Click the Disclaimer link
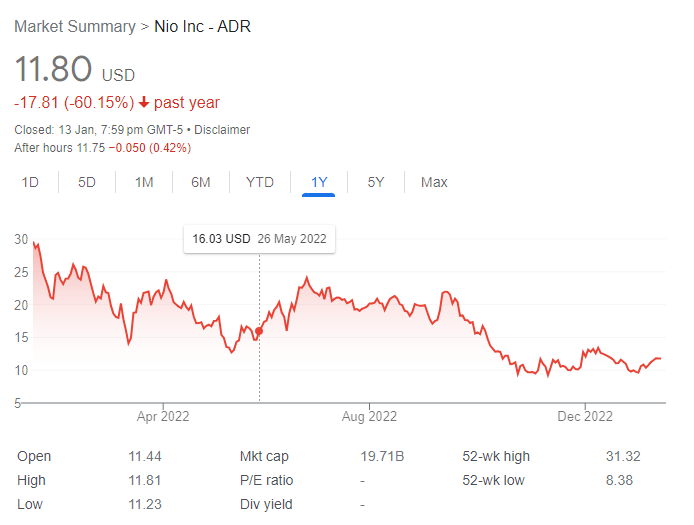Screen dimensions: 694x525 pos(222,130)
